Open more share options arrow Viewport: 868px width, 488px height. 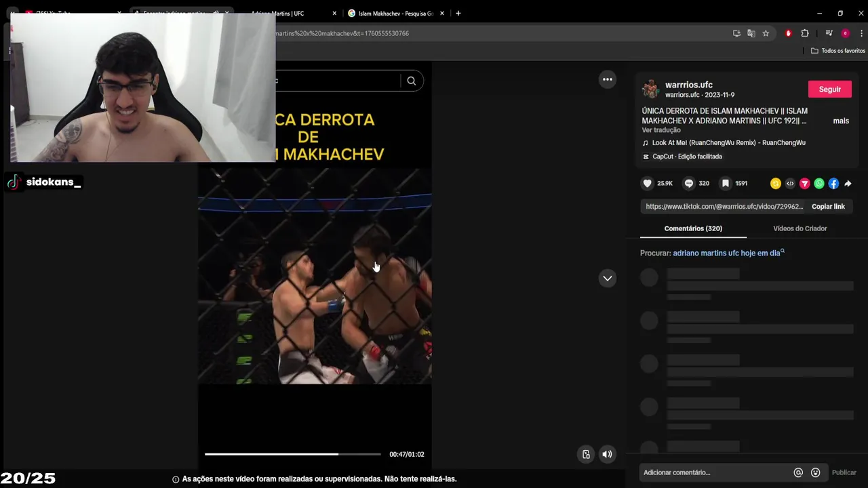click(x=848, y=184)
